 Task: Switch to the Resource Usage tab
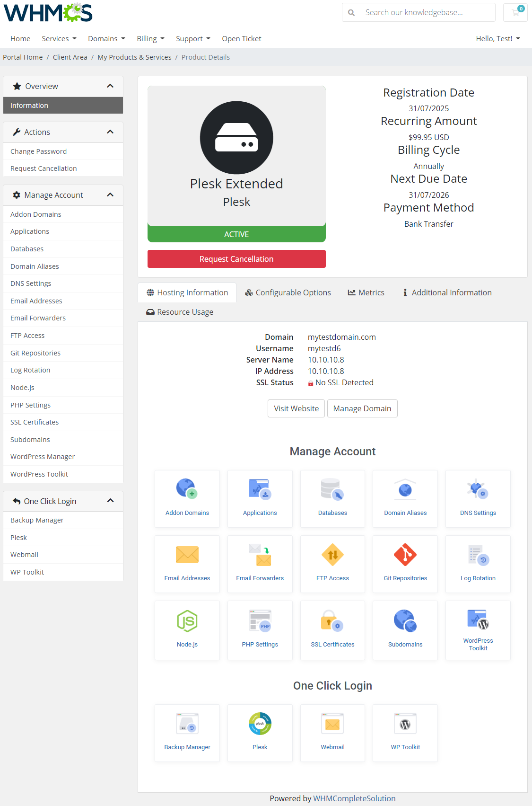pyautogui.click(x=180, y=312)
